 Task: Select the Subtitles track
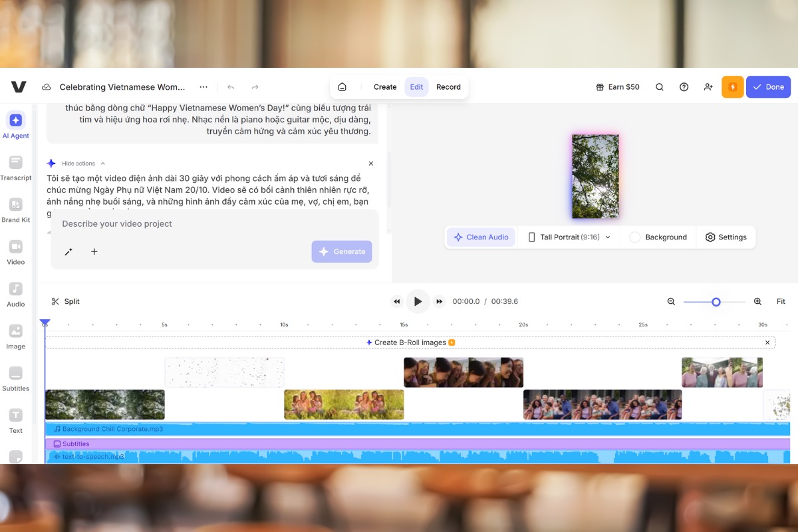pos(418,444)
